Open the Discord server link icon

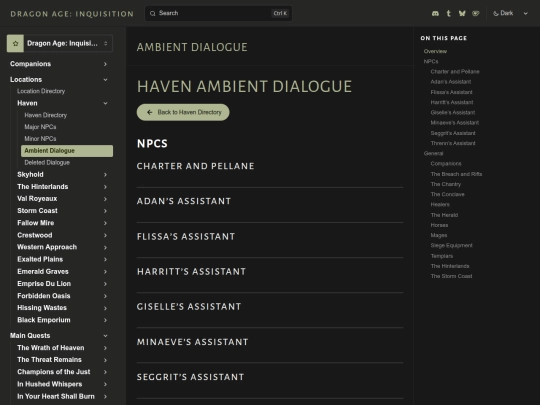click(x=435, y=13)
